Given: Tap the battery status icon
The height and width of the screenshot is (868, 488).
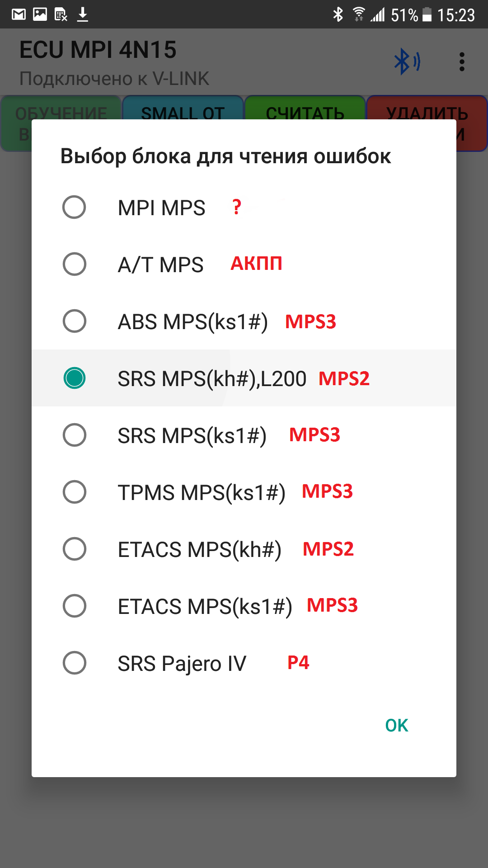Looking at the screenshot, I should [x=427, y=15].
